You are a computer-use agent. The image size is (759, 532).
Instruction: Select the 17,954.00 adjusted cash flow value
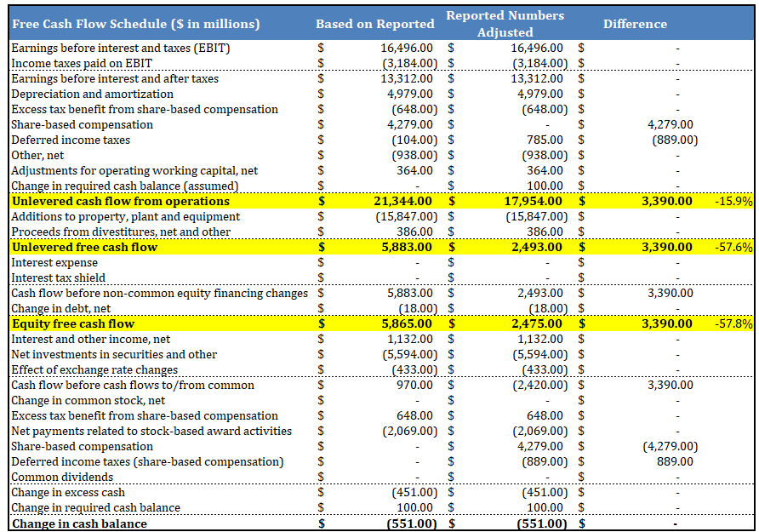[533, 202]
